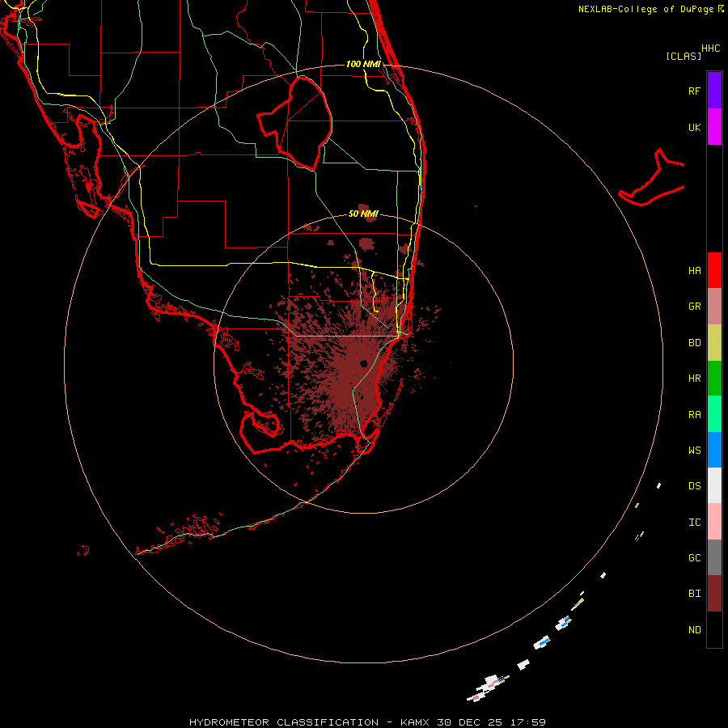Click the RF purple legend swatch

coord(714,91)
